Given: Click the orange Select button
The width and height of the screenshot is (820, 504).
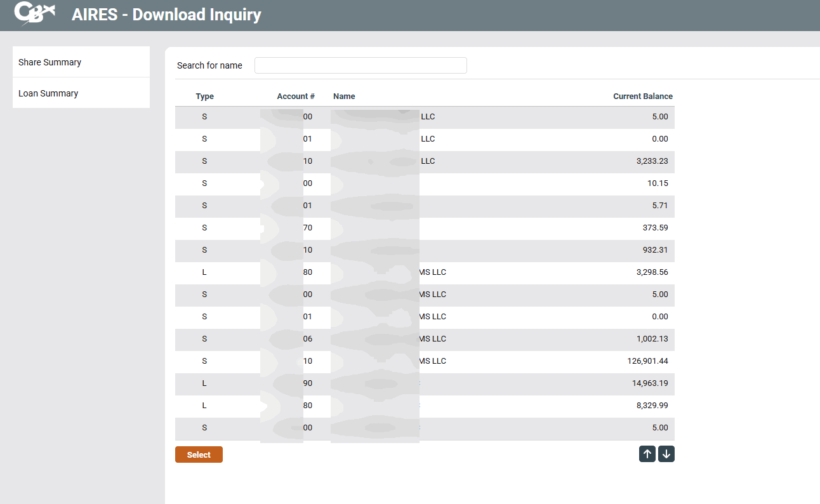Looking at the screenshot, I should tap(199, 454).
